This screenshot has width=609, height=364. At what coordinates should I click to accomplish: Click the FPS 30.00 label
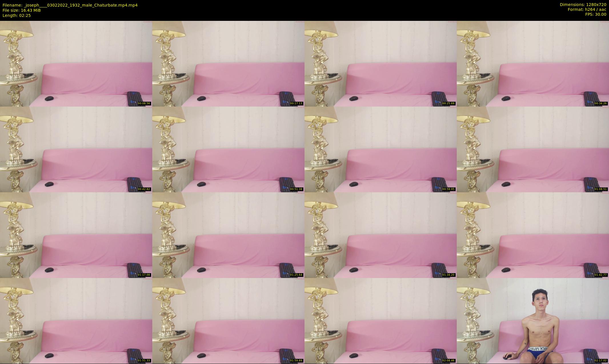point(596,14)
